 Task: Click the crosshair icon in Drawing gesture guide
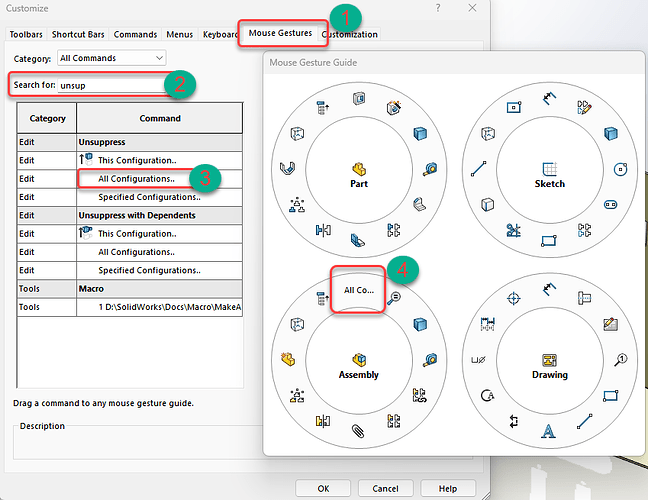point(514,298)
